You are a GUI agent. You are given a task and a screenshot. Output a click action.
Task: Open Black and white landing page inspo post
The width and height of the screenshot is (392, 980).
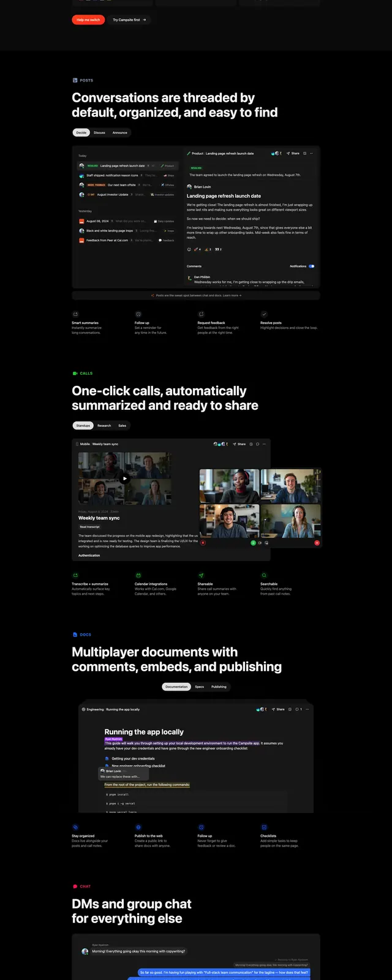[x=127, y=231]
